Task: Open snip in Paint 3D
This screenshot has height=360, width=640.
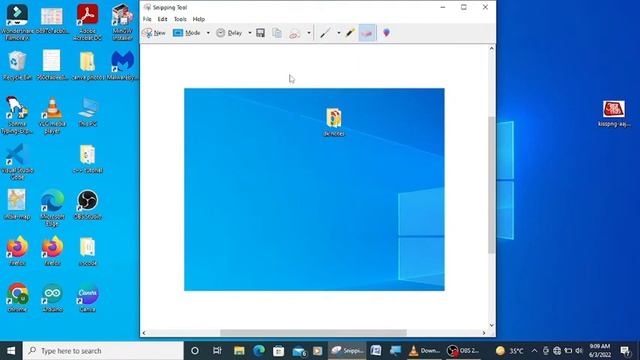Action: pos(386,33)
